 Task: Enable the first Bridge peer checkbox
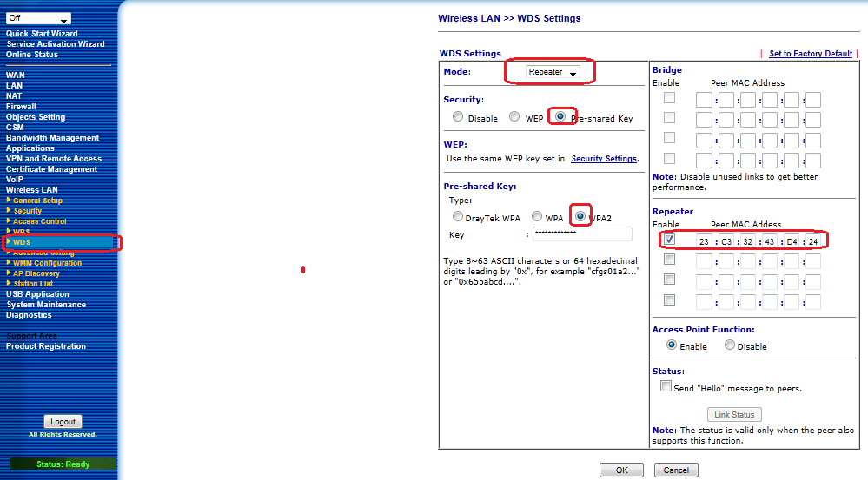point(669,97)
